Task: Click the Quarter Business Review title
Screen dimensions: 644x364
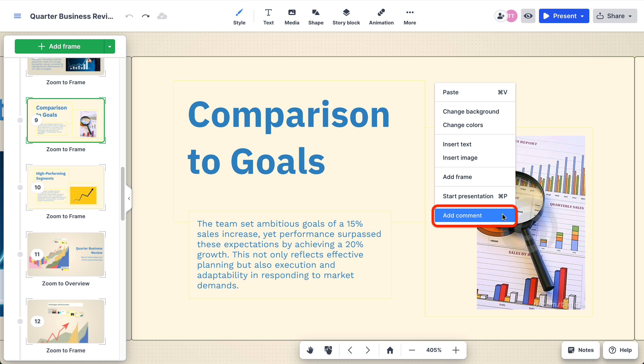Action: [71, 16]
